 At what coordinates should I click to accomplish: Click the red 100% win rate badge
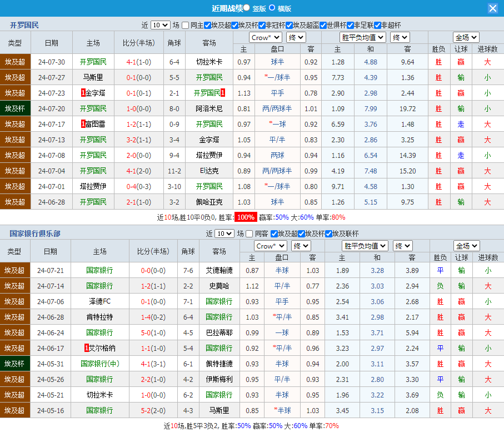click(245, 217)
